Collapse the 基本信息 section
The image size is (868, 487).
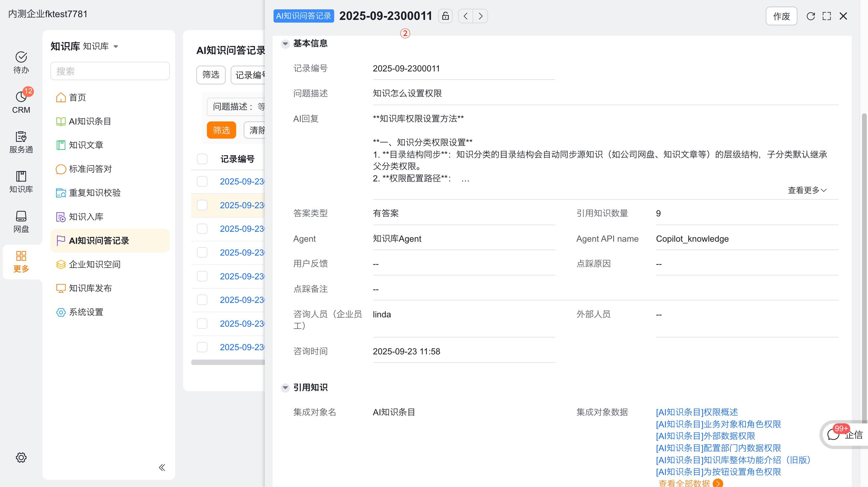pos(285,43)
